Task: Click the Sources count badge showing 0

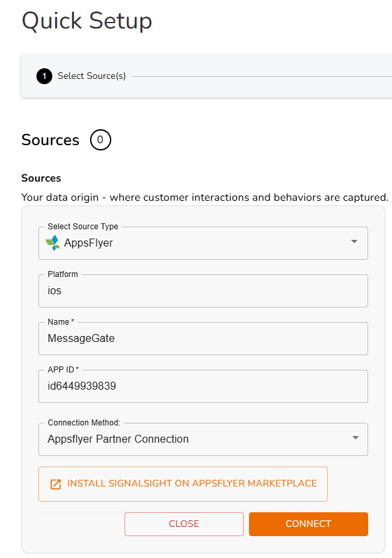Action: coord(100,140)
